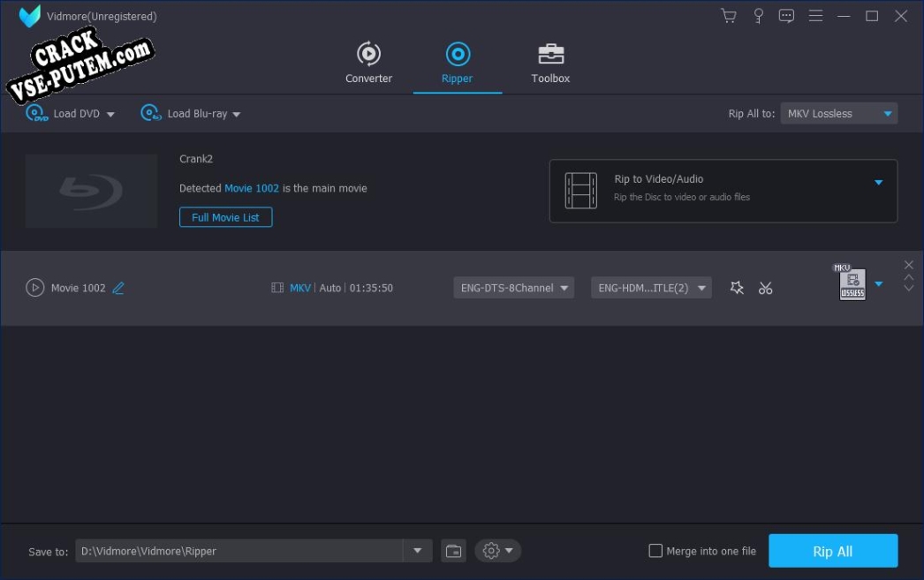Click the 01:35:50 duration text
This screenshot has width=924, height=580.
click(371, 288)
